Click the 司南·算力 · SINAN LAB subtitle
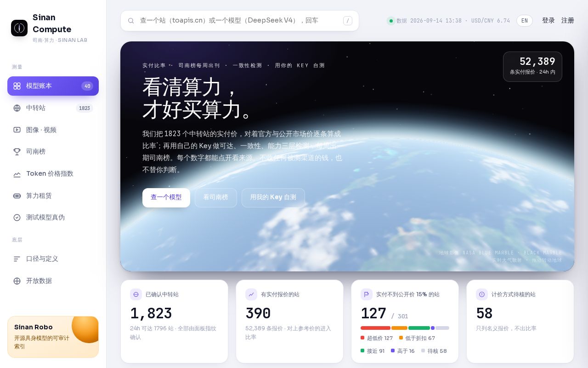This screenshot has height=368, width=588. tap(60, 40)
